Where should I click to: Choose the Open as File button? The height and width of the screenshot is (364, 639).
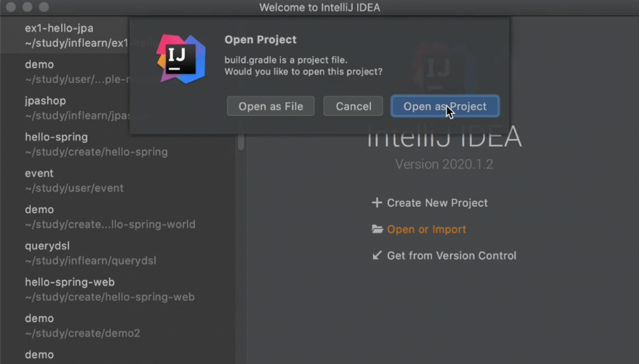click(270, 106)
